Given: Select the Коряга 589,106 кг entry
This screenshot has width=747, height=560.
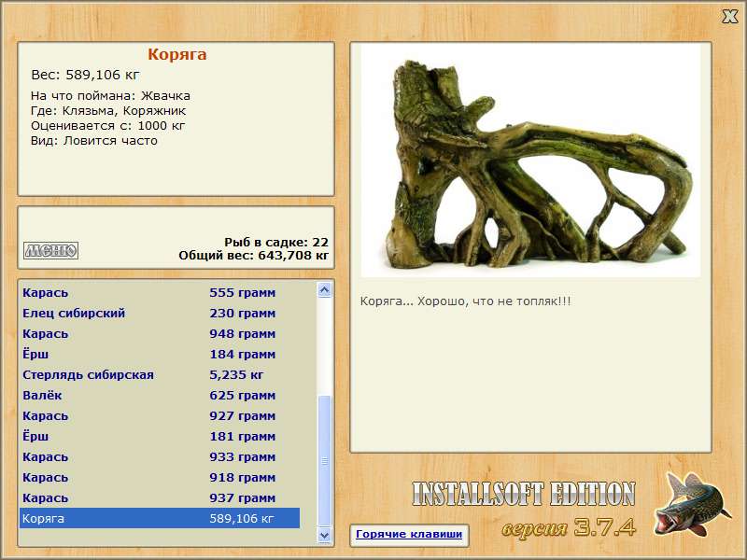Looking at the screenshot, I should point(159,519).
